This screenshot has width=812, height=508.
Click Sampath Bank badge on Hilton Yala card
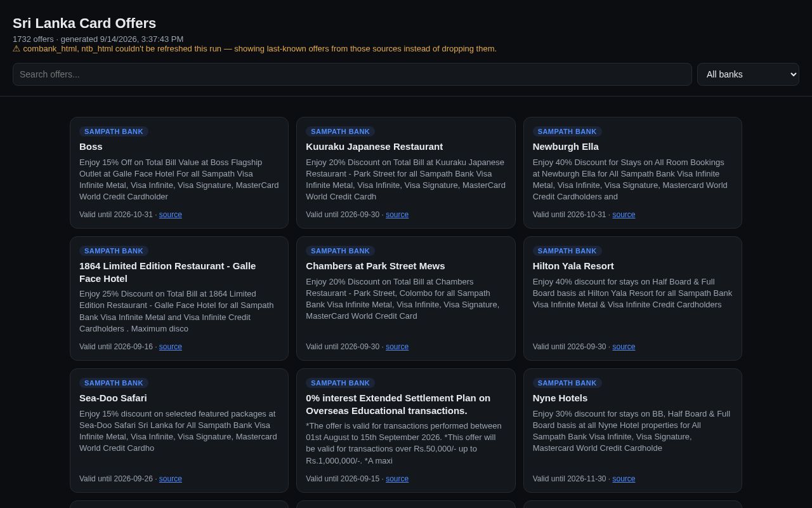567,251
